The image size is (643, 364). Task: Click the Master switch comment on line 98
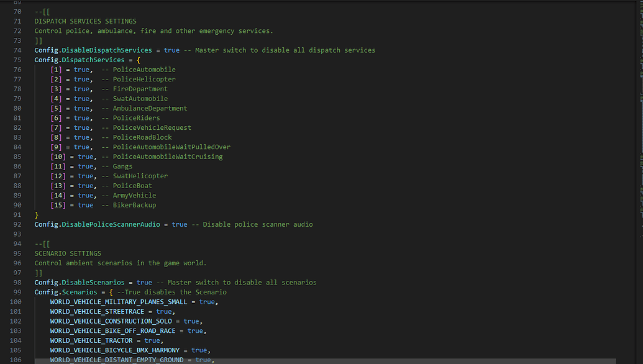pos(235,282)
